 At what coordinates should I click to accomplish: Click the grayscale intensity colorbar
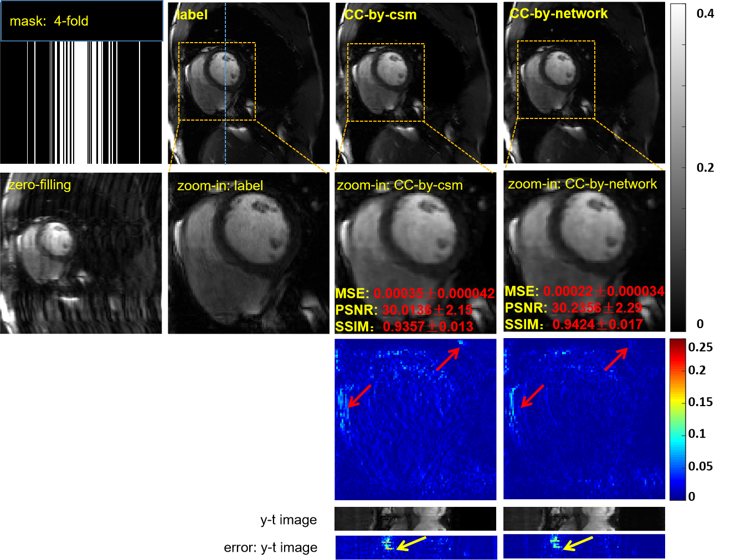point(678,168)
